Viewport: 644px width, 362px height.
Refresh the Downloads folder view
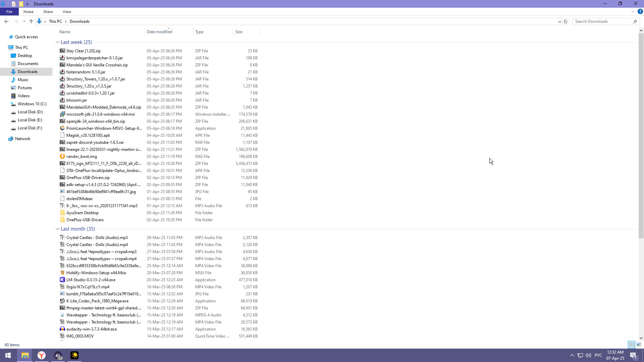click(566, 21)
